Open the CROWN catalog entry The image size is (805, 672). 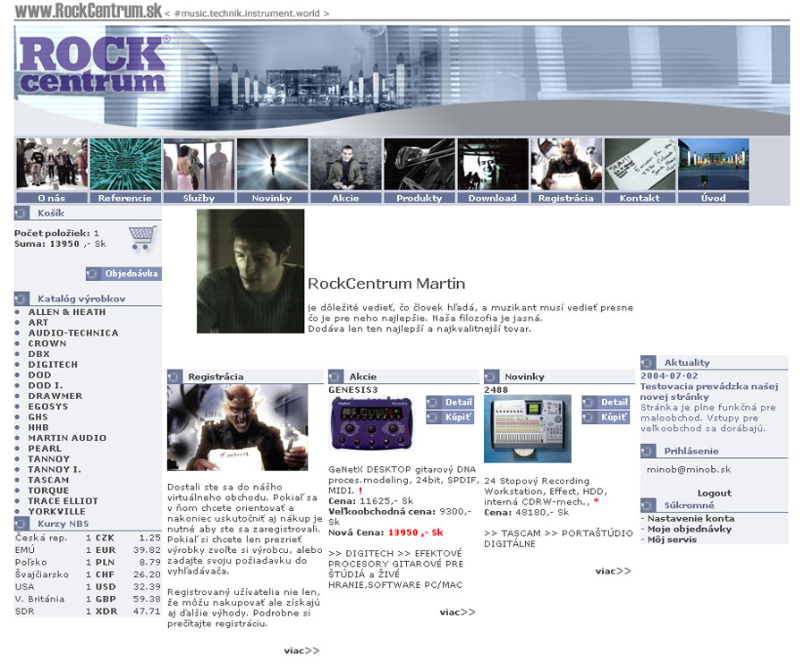click(x=47, y=344)
